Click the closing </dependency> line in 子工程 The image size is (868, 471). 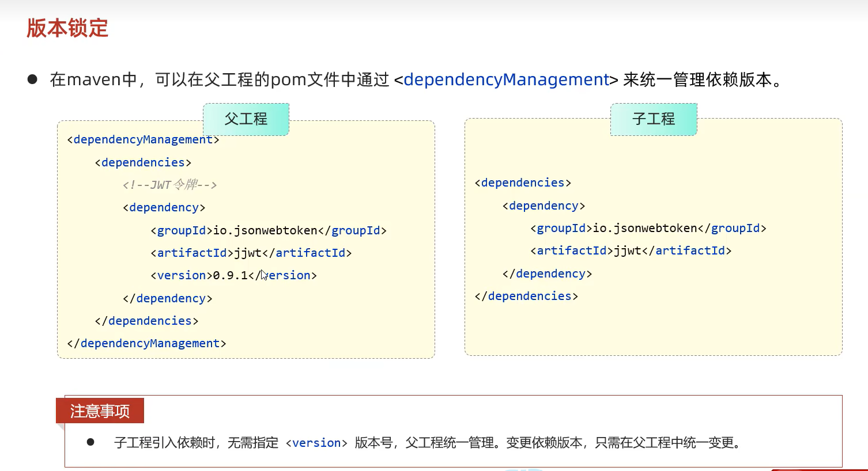[547, 274]
